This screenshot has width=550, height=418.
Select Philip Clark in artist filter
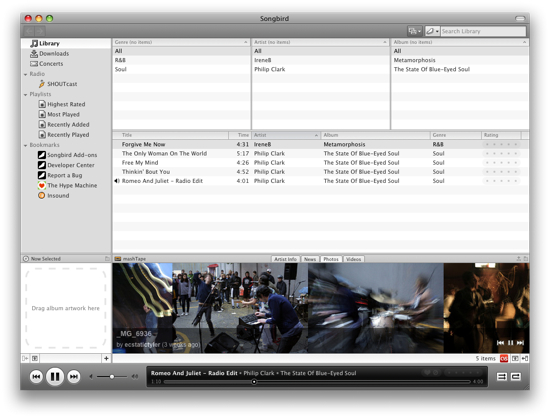point(269,69)
